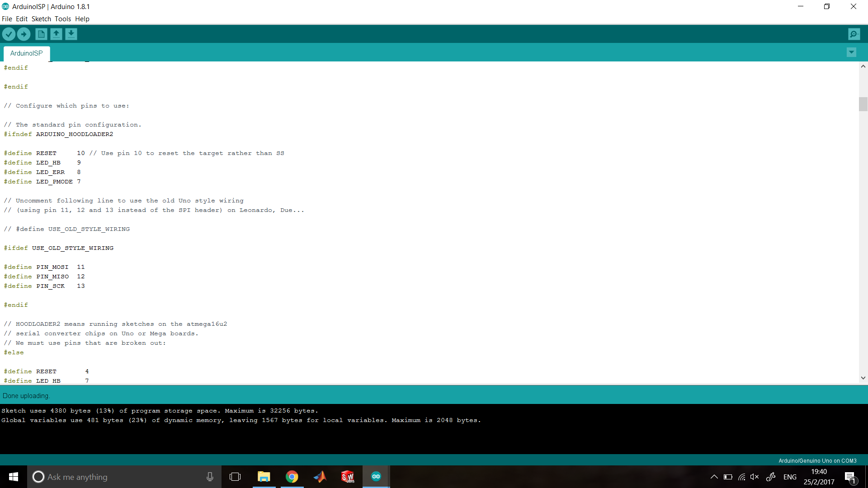
Task: Click the '#define RESET 10' line
Action: click(x=144, y=153)
